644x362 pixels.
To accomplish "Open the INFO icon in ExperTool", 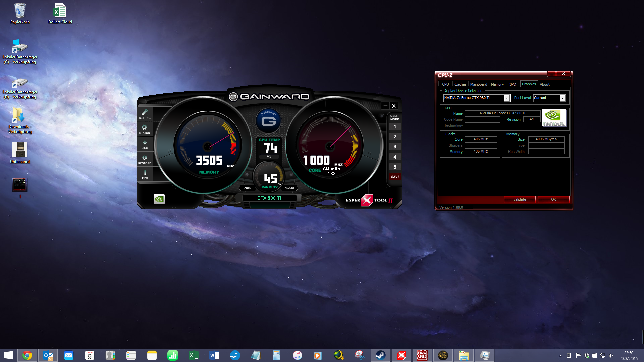I will point(145,174).
